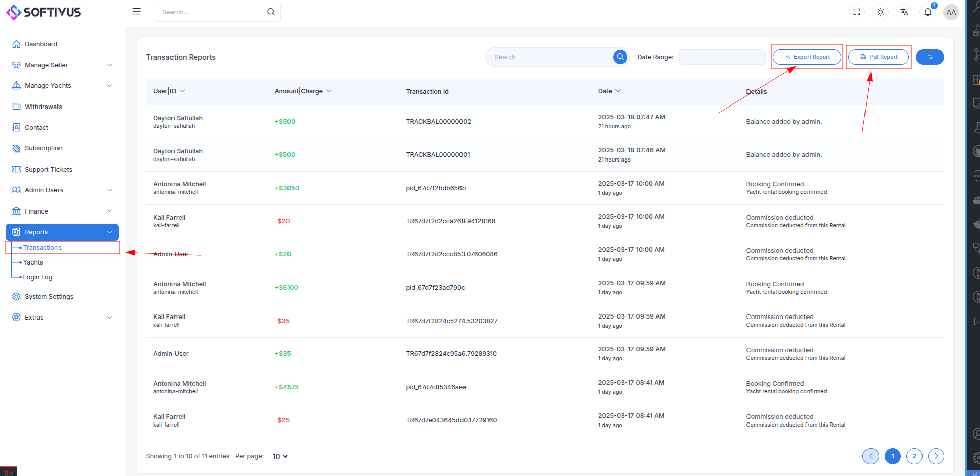980x476 pixels.
Task: Click the -$25 amount cell
Action: point(282,420)
